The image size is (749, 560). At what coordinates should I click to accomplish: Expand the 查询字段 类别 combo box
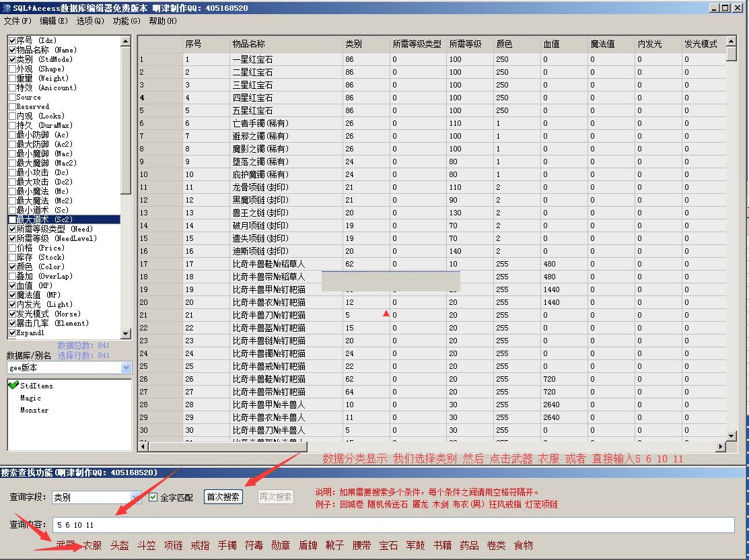[137, 497]
